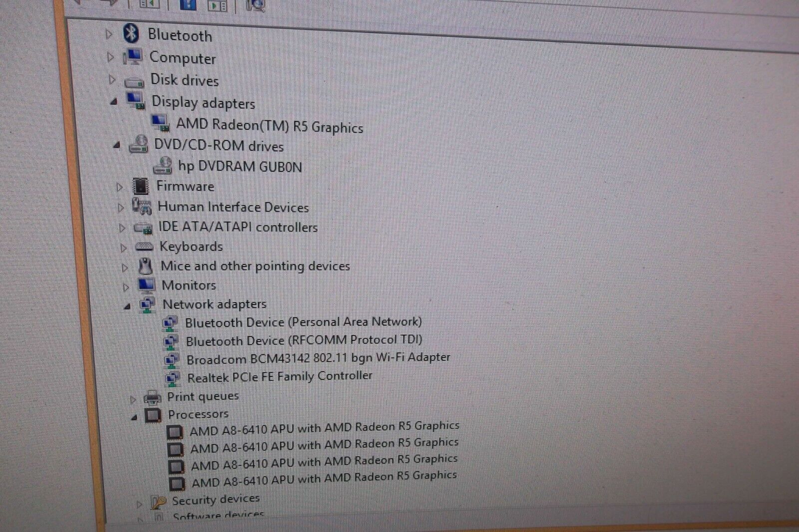Select 'Broadcom BCM43142 802.11 bgn Wi-Fi Adapter' text
Screen dimensions: 799x532
[319, 358]
